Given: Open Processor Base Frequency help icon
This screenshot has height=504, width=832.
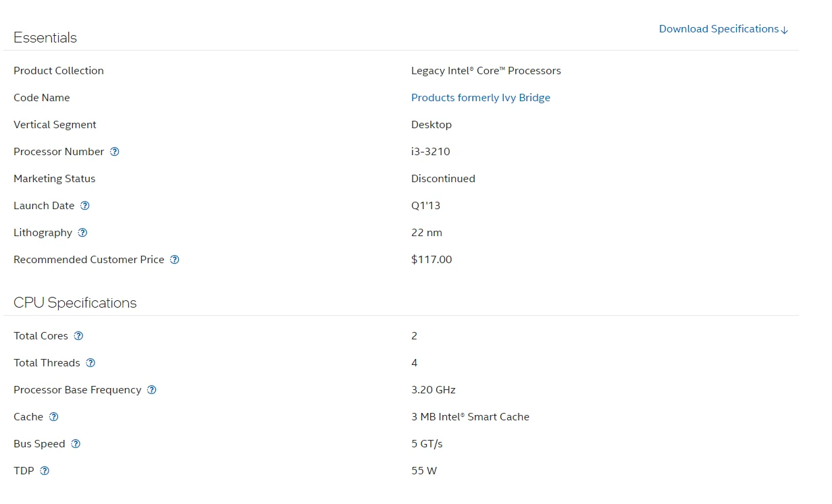Looking at the screenshot, I should tap(152, 390).
